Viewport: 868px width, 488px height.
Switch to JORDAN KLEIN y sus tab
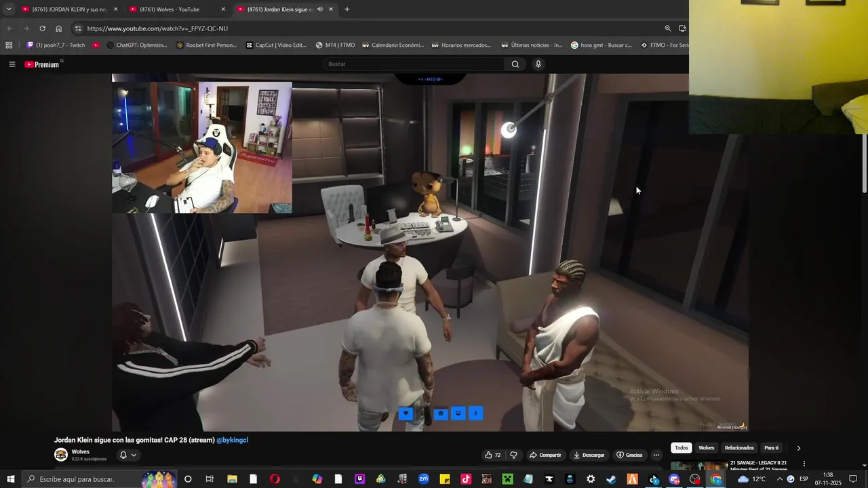coord(69,9)
